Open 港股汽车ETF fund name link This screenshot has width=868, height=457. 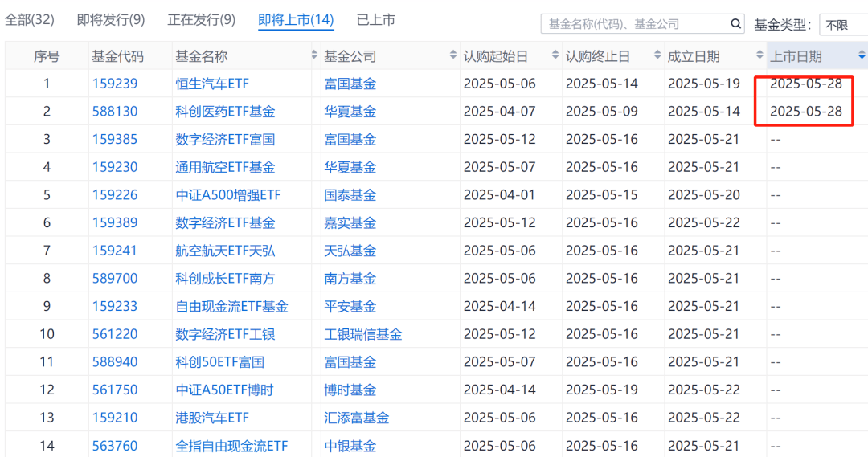pos(212,418)
